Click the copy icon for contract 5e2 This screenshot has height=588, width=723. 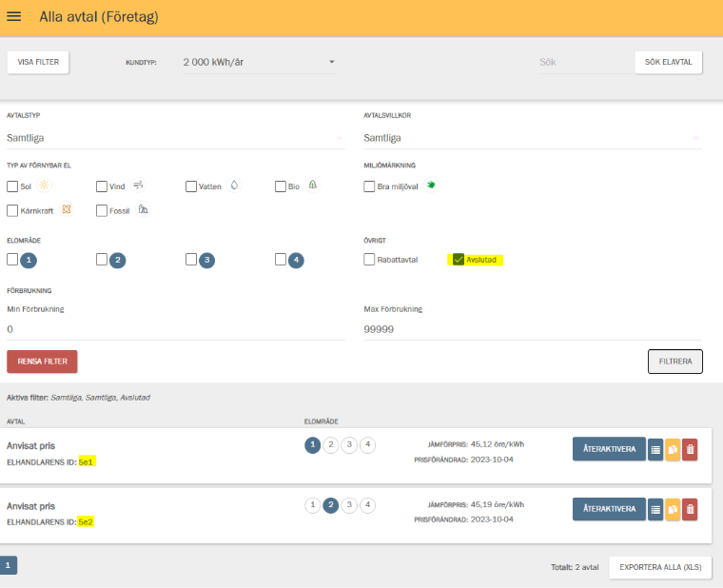(x=673, y=509)
